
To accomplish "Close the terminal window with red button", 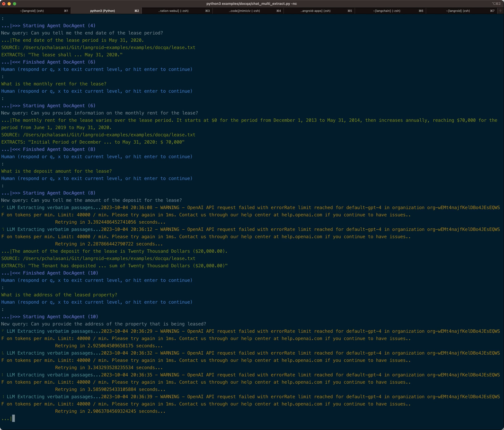I will click(x=4, y=4).
